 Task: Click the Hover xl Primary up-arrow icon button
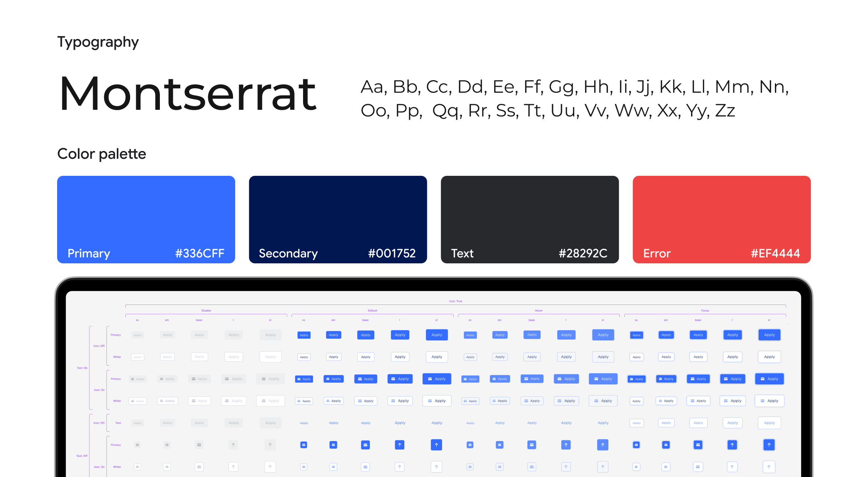603,445
